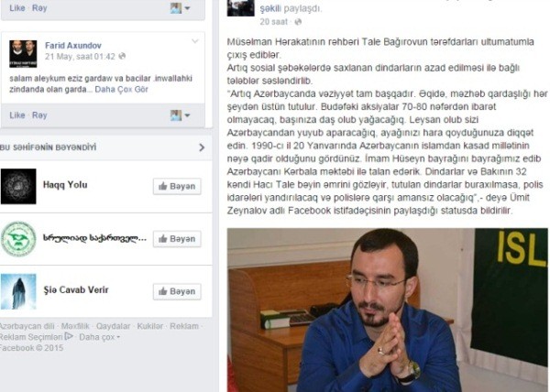Click globe icon next to 21 May timestamp
This screenshot has width=550, height=392.
click(x=122, y=56)
